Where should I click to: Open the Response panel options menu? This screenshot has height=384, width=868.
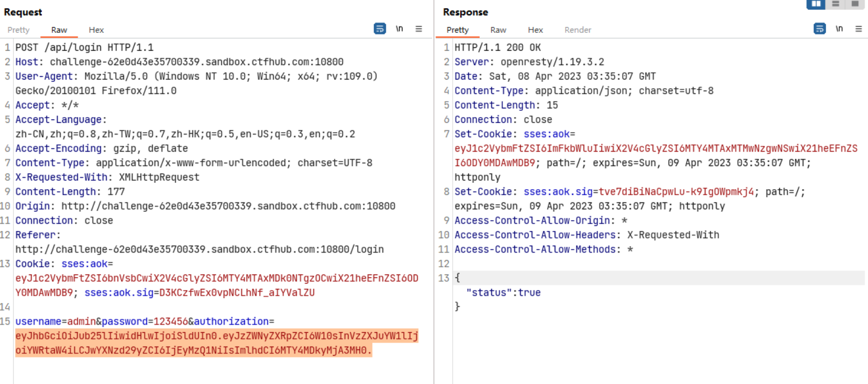point(858,29)
